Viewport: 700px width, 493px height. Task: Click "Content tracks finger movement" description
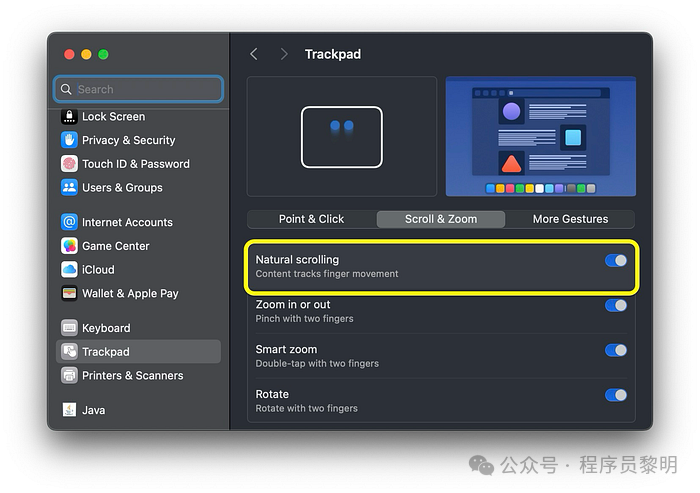327,274
